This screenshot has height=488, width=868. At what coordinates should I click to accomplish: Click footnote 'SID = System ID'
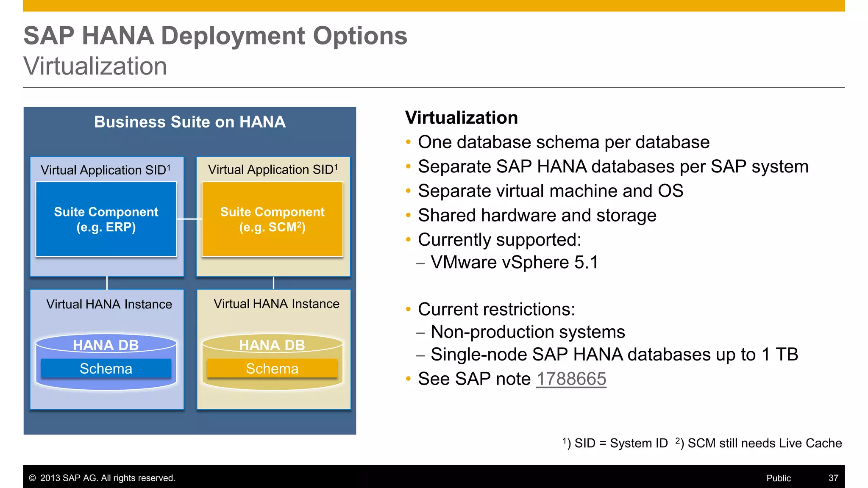[621, 443]
